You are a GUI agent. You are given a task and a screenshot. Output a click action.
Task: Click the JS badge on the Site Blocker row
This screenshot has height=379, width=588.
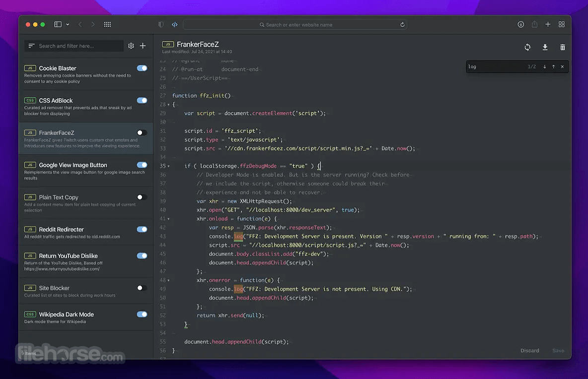(x=30, y=288)
